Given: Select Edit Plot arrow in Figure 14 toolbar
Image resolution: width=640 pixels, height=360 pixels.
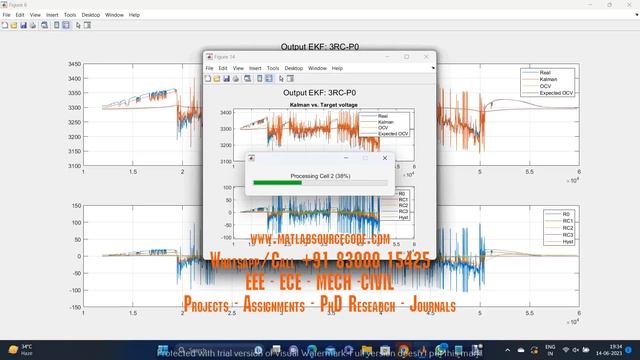Looking at the screenshot, I should pyautogui.click(x=281, y=78).
